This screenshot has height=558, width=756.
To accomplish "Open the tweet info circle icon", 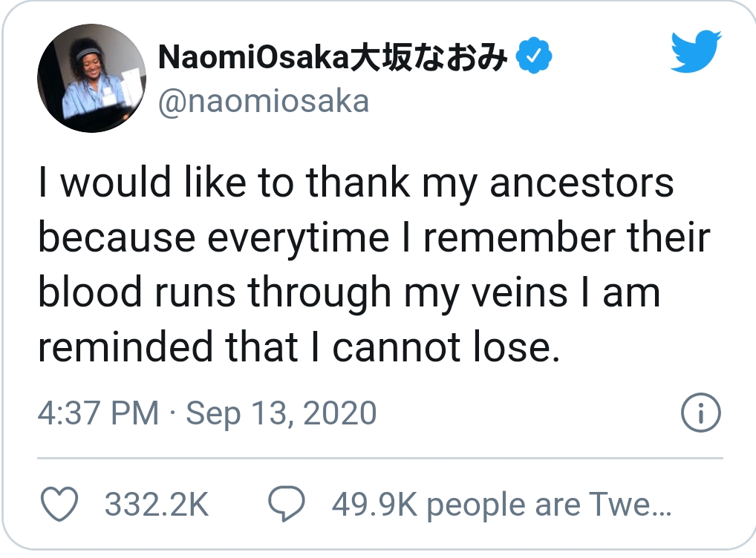I will pos(700,413).
